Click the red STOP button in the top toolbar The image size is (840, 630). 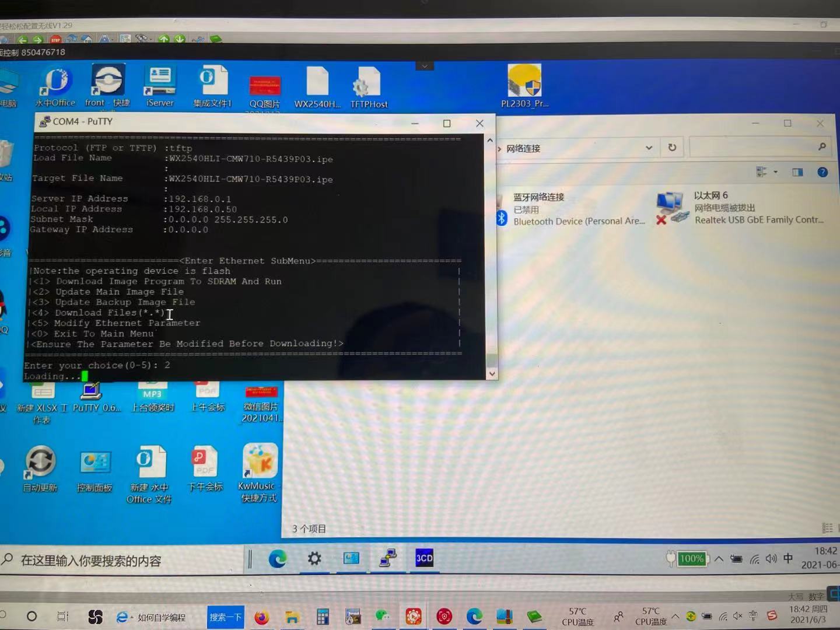tap(55, 40)
